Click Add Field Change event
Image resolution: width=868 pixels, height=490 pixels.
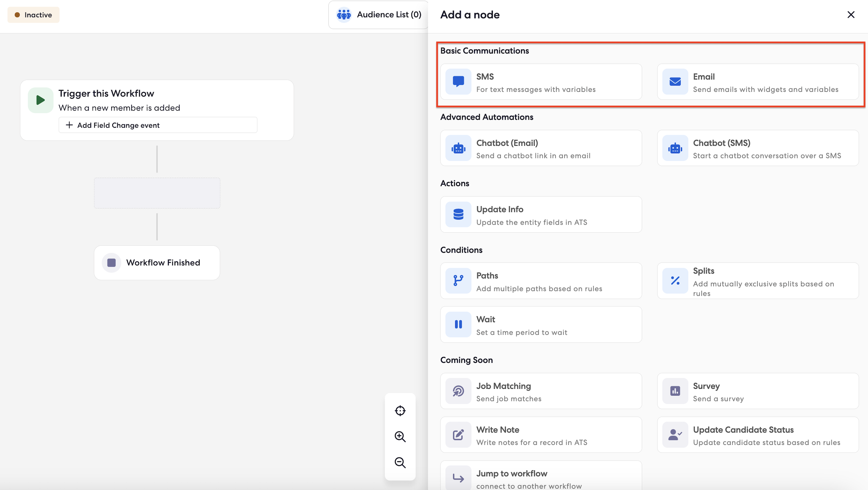(x=157, y=125)
